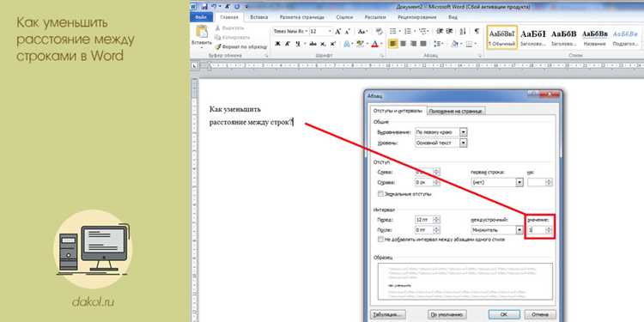Switch to the Рассылки ribbon tab
Image resolution: width=644 pixels, height=322 pixels.
[375, 17]
